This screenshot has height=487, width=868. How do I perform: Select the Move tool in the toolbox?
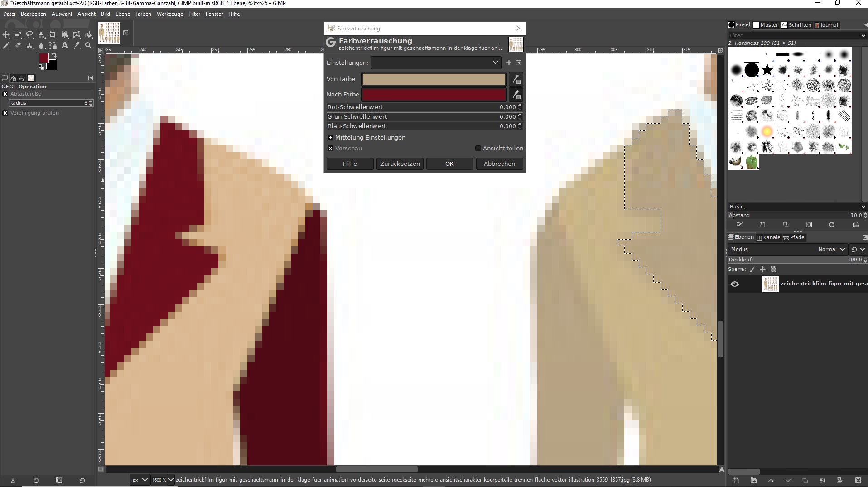(x=6, y=34)
